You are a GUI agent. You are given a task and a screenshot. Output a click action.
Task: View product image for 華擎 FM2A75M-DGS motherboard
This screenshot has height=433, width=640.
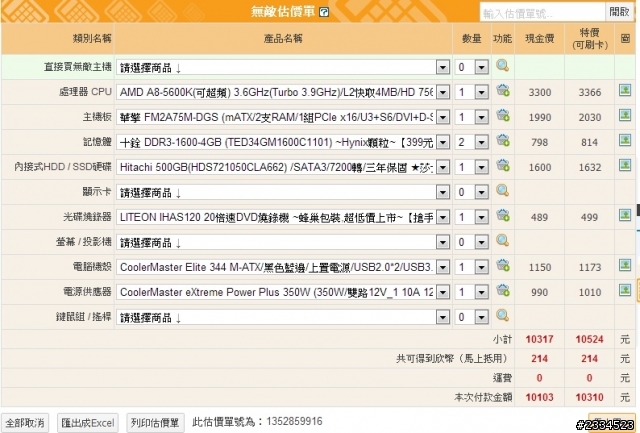(625, 115)
